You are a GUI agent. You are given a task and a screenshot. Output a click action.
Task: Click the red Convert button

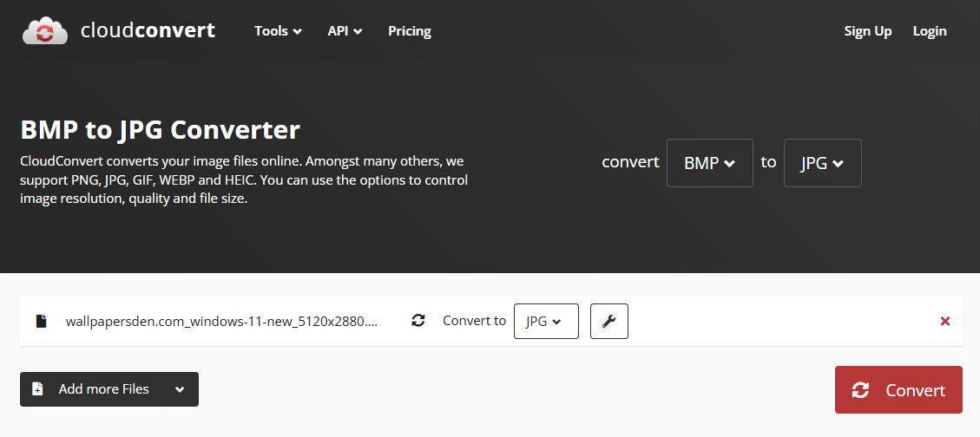[898, 389]
